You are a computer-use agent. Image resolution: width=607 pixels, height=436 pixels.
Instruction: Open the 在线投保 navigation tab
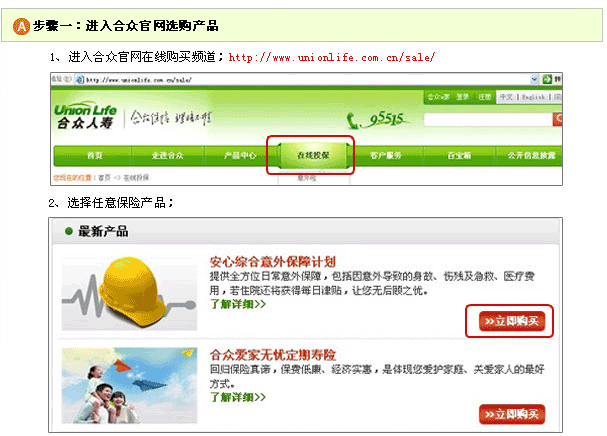point(312,156)
